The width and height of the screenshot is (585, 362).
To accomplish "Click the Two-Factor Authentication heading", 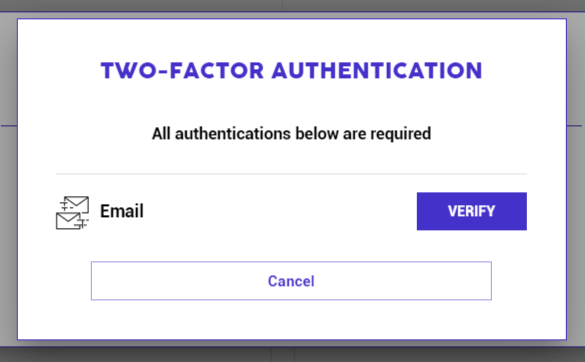I will pos(291,71).
